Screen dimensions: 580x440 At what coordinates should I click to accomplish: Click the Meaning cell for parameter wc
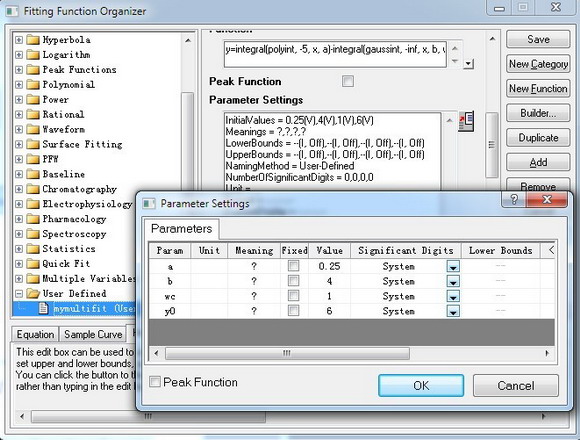tap(254, 296)
